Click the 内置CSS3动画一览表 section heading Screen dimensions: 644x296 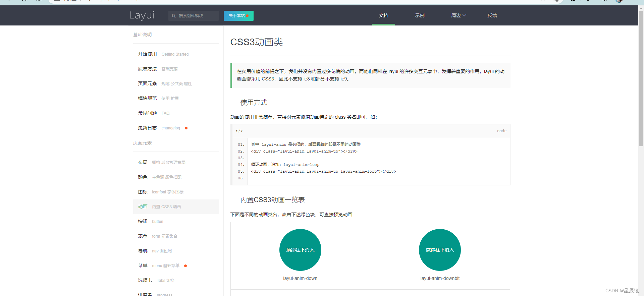click(272, 200)
